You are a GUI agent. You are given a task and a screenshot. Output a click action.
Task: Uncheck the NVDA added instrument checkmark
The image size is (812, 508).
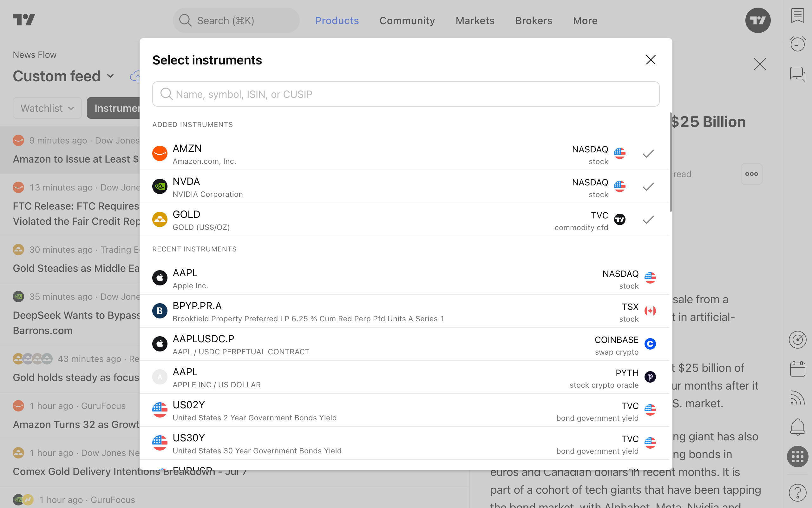(648, 186)
